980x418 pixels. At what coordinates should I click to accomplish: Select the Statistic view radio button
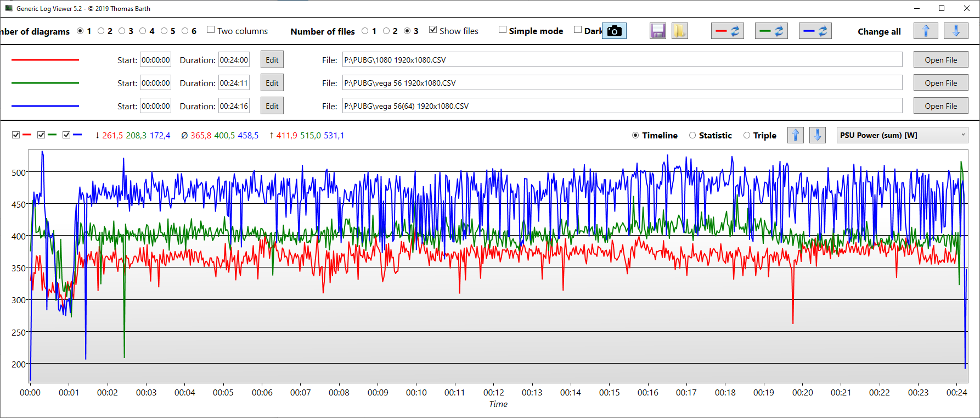tap(692, 136)
